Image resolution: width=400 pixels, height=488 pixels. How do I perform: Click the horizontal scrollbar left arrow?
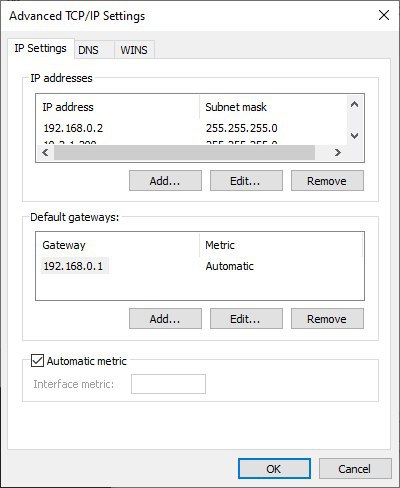pyautogui.click(x=46, y=153)
